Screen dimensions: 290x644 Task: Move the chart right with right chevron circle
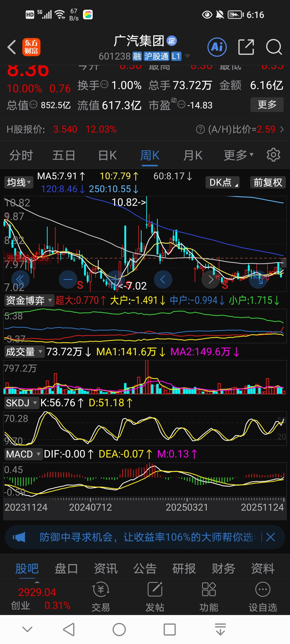[x=211, y=280]
